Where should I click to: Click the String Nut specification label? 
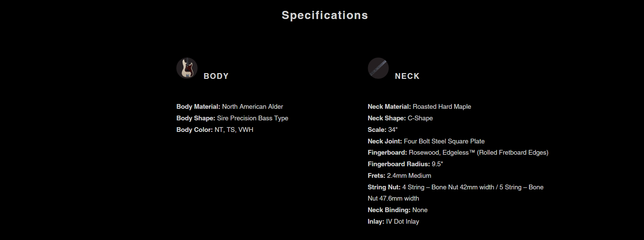pyautogui.click(x=384, y=187)
